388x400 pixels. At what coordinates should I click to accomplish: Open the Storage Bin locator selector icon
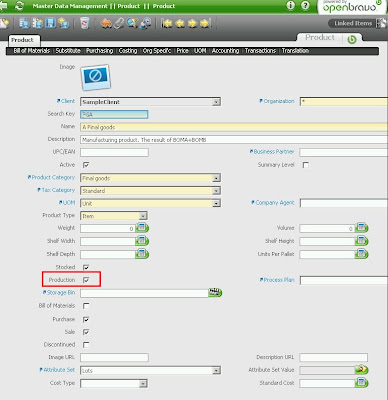click(215, 293)
